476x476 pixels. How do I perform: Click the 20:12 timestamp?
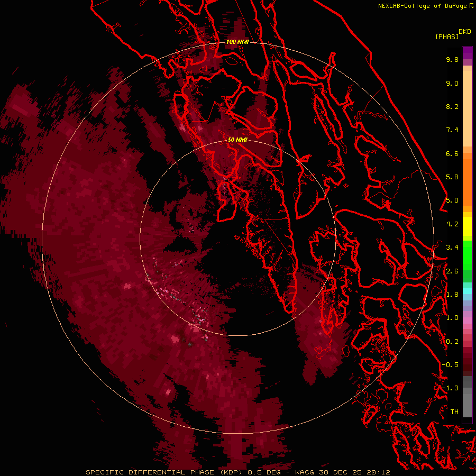point(378,472)
